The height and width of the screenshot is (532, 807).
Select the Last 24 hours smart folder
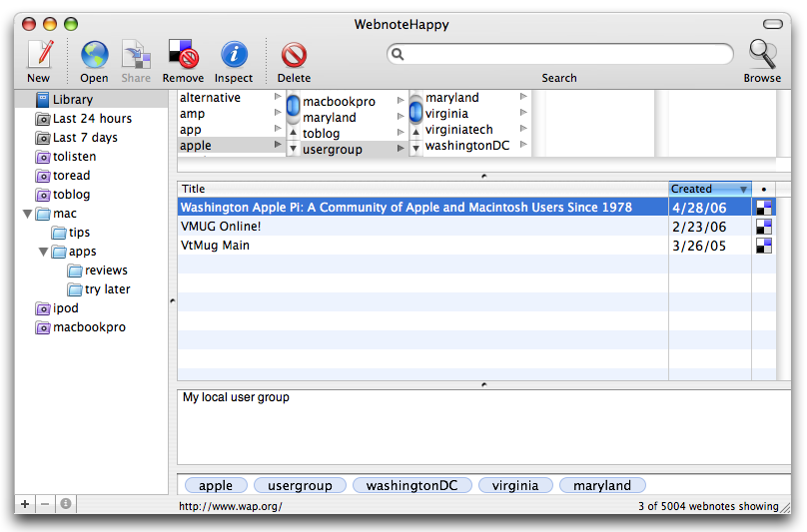92,119
